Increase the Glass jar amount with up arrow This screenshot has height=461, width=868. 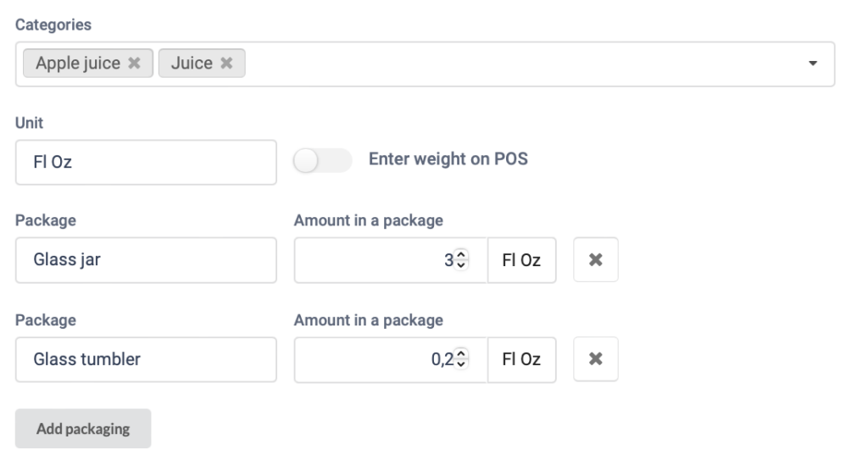coord(461,254)
